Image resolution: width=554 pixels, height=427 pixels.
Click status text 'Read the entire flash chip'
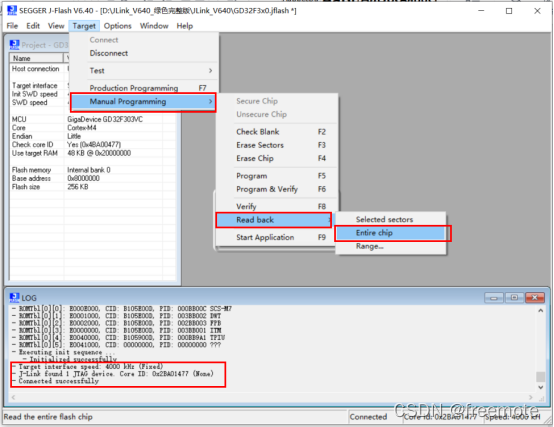click(x=48, y=417)
